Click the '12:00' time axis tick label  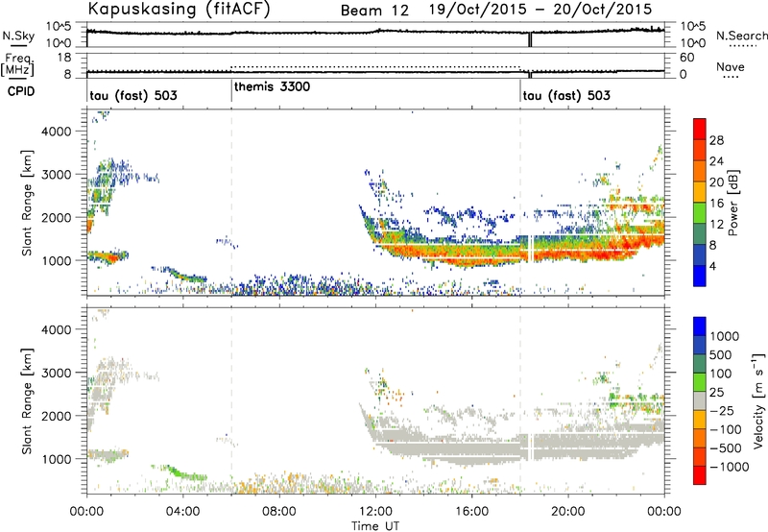pyautogui.click(x=375, y=512)
